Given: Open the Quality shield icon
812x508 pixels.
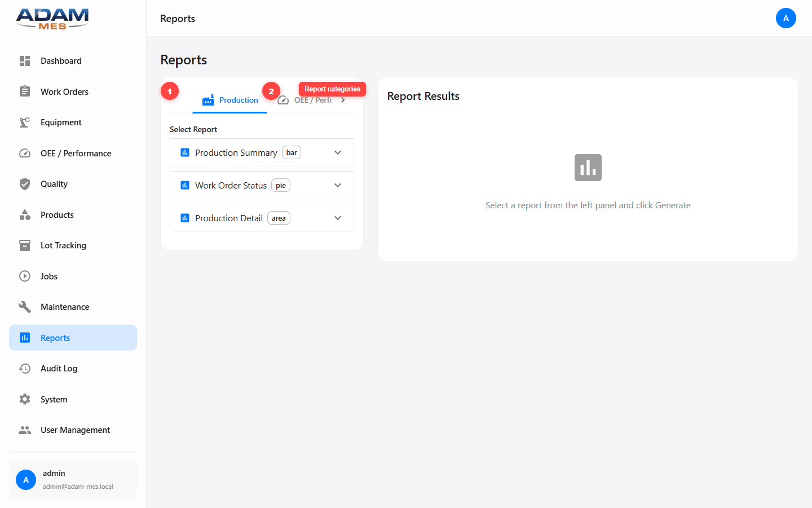Looking at the screenshot, I should point(25,183).
